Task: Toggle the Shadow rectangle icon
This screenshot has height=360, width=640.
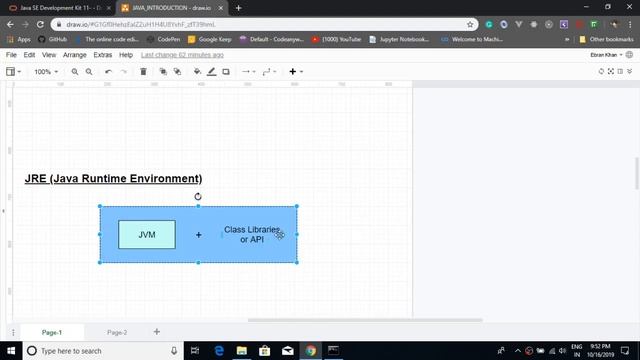Action: tap(226, 72)
